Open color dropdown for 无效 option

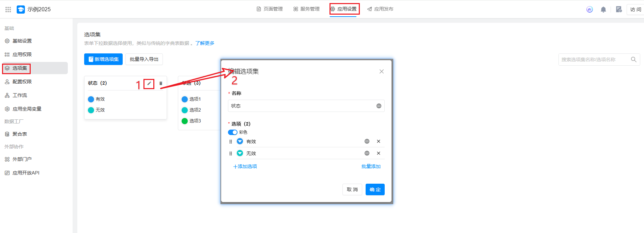pos(240,153)
